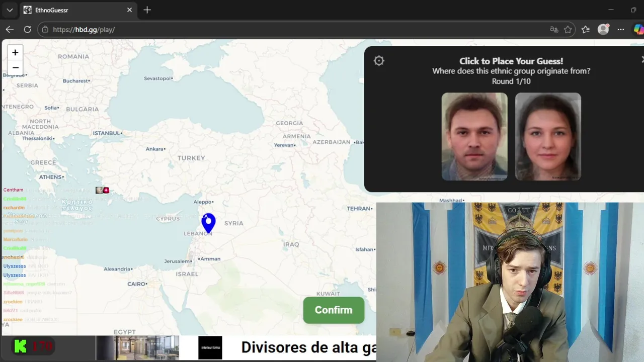The height and width of the screenshot is (362, 644).
Task: Zoom out the map with minus button
Action: pyautogui.click(x=15, y=67)
